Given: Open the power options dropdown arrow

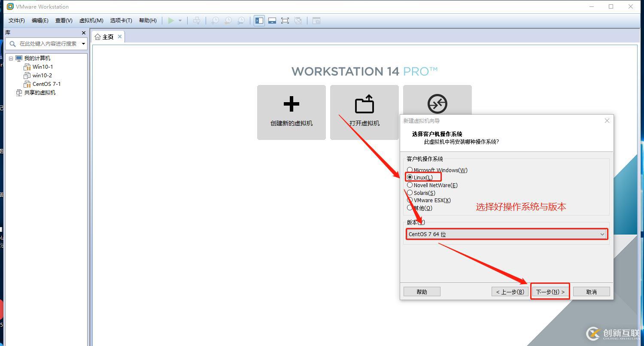Looking at the screenshot, I should tap(180, 21).
